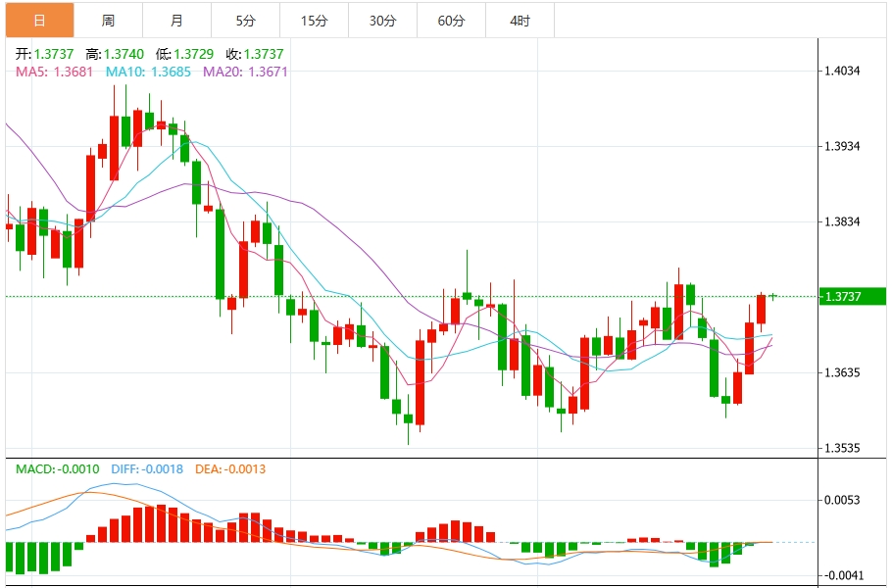This screenshot has height=588, width=892.
Task: Open the 30分 timeframe tab
Action: click(383, 21)
